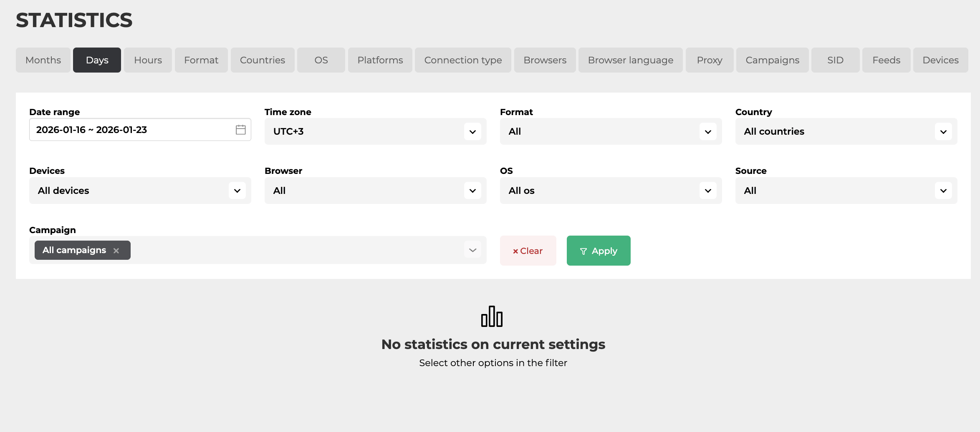Viewport: 980px width, 432px height.
Task: Expand the Time zone dropdown arrow
Action: [472, 132]
